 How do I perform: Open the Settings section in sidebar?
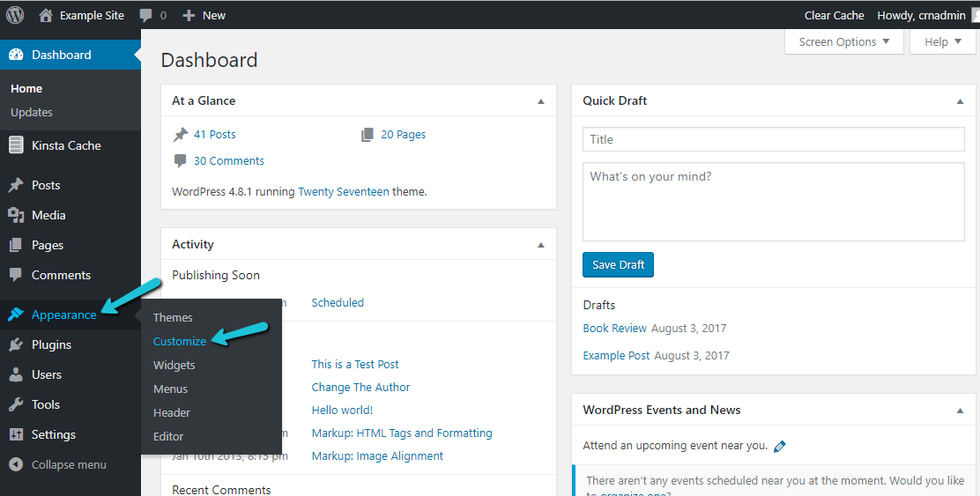(53, 434)
